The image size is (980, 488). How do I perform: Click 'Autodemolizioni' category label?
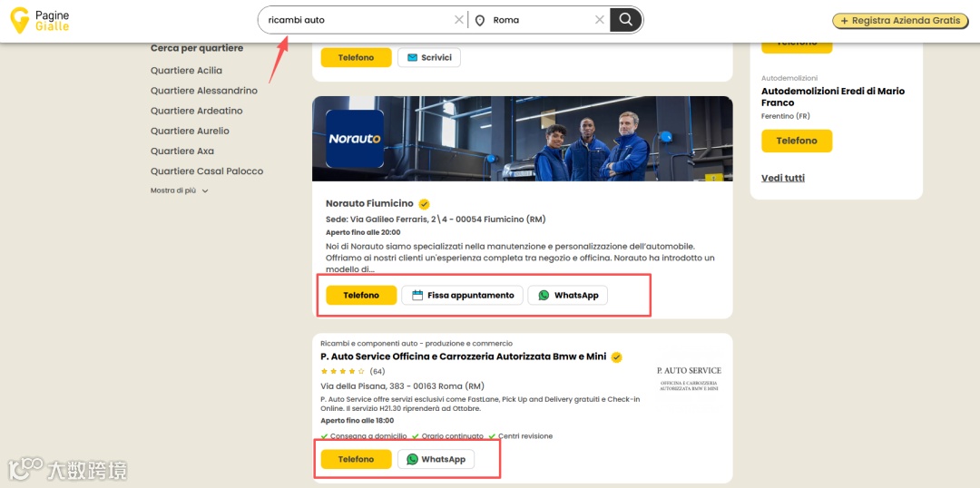pyautogui.click(x=789, y=78)
